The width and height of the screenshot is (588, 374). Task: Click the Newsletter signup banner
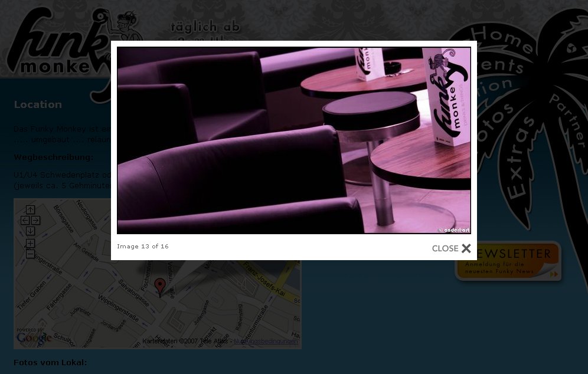coord(508,261)
